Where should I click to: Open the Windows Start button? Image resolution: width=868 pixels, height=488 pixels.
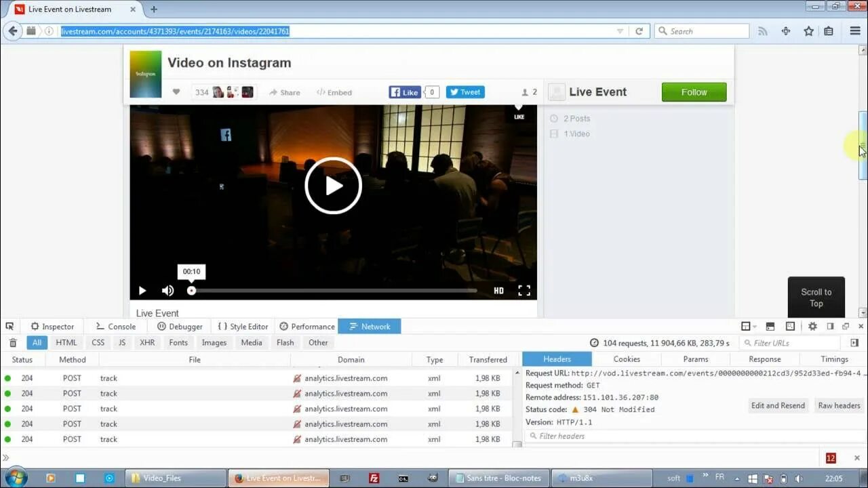point(15,478)
